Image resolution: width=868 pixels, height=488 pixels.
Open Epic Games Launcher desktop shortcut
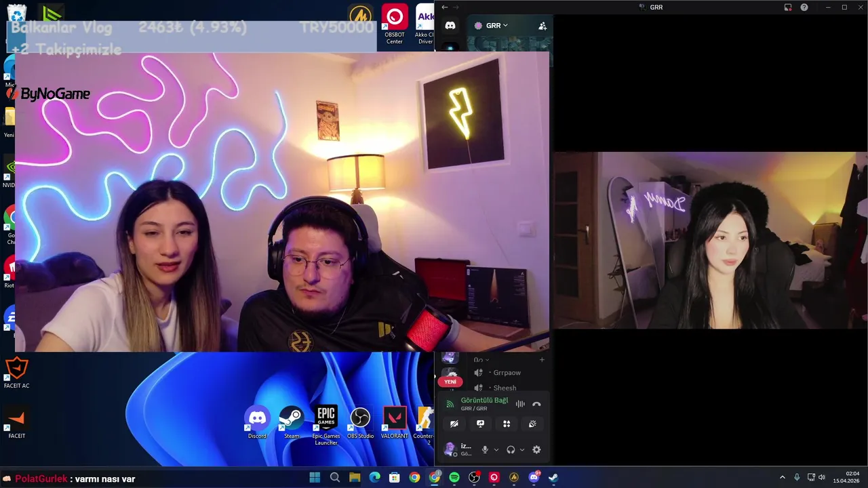coord(326,426)
